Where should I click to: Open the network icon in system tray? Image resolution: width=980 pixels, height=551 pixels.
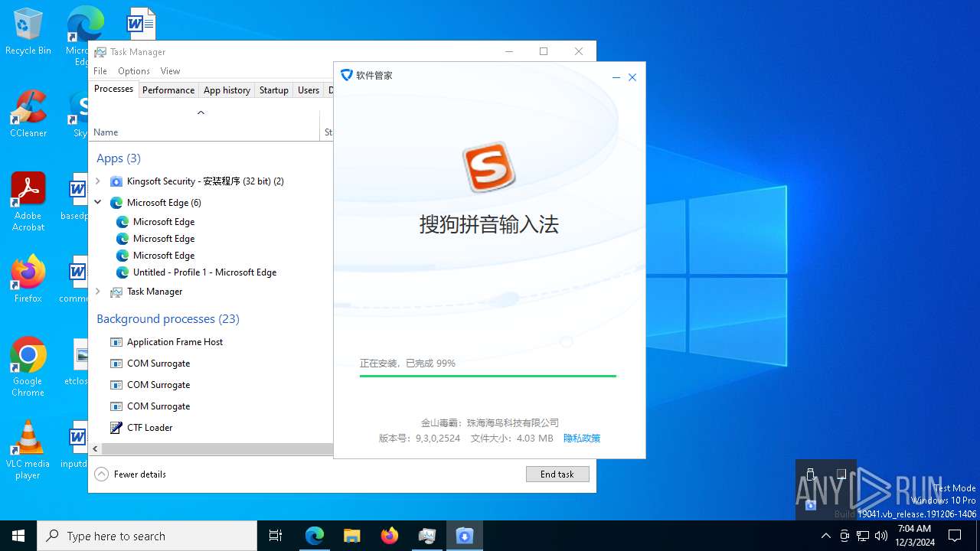[863, 536]
